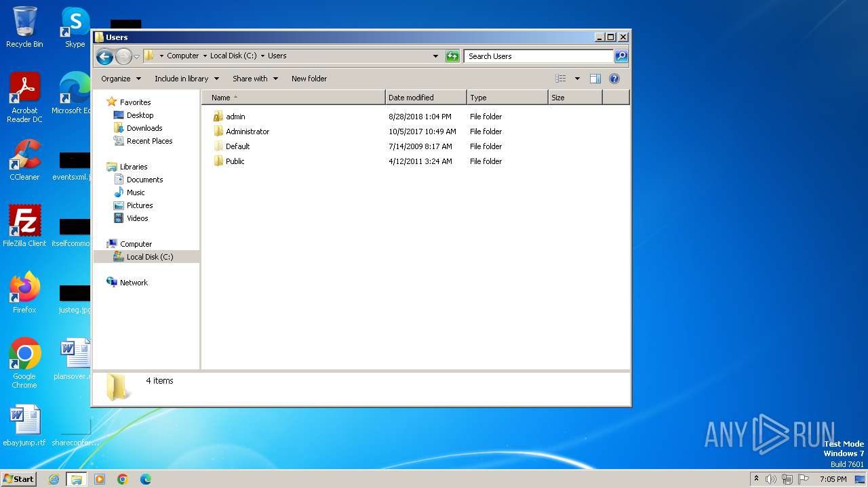Focus the Search Users field
The width and height of the screenshot is (868, 488).
tap(539, 56)
